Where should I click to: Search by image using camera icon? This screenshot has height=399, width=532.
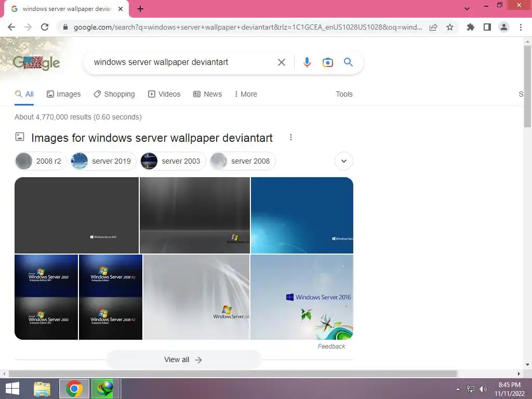coord(328,62)
